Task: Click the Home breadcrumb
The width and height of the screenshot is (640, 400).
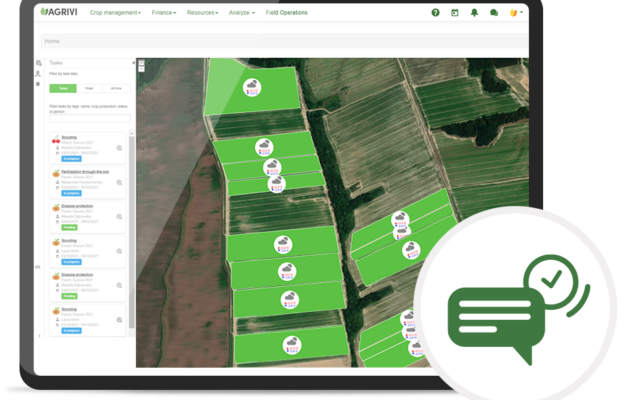Action: tap(52, 41)
